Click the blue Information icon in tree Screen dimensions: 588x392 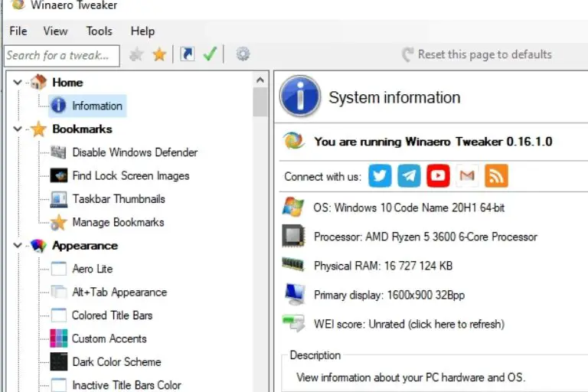pos(58,106)
